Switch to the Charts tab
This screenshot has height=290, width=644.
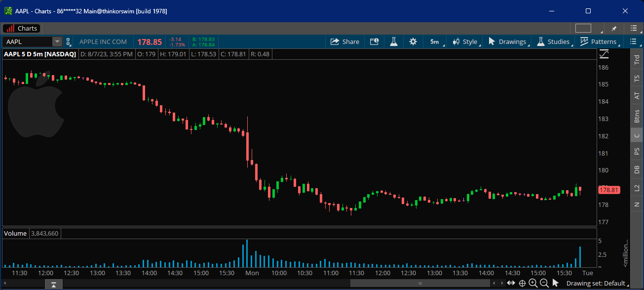point(22,28)
